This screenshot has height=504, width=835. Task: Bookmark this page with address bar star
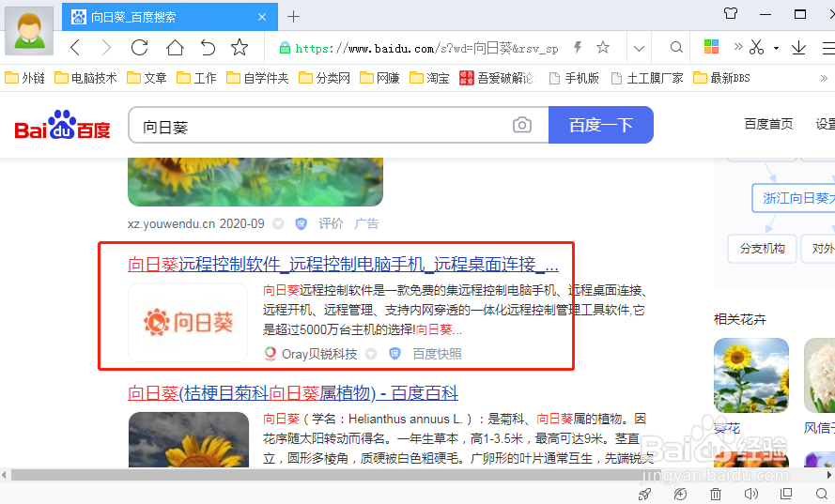coord(603,47)
